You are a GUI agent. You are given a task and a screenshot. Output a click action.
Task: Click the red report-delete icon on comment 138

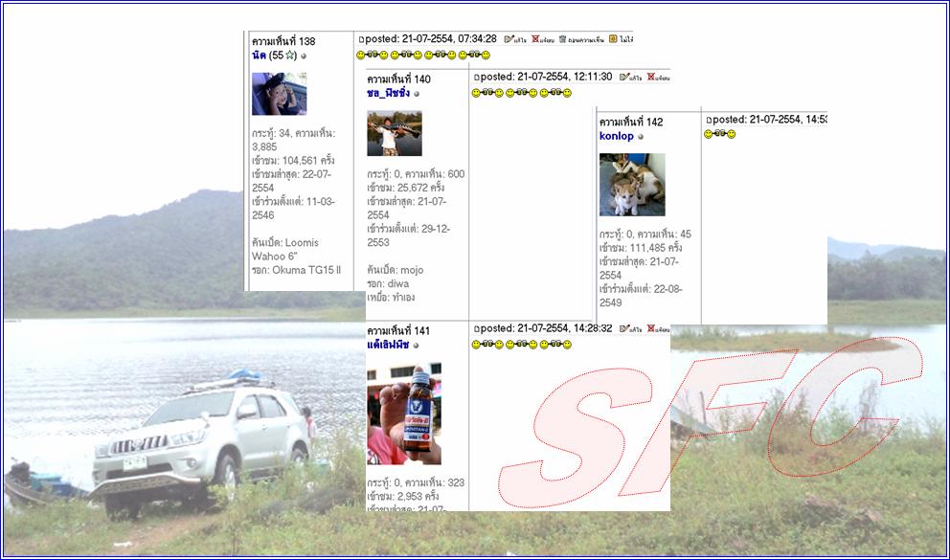click(535, 38)
